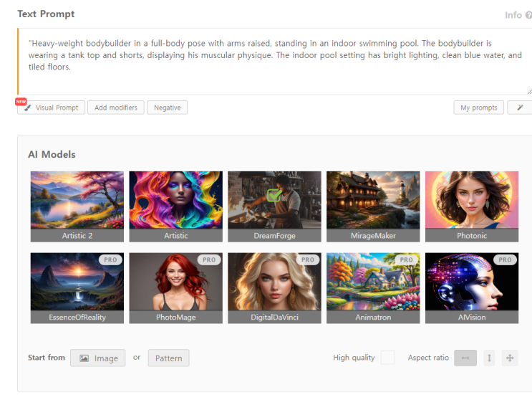
Task: Click the Text Prompt heading
Action: [x=46, y=14]
